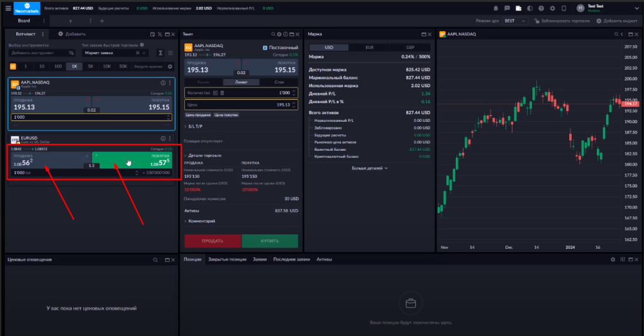Select quick quantity 10
This screenshot has height=336, width=644.
tap(42, 67)
